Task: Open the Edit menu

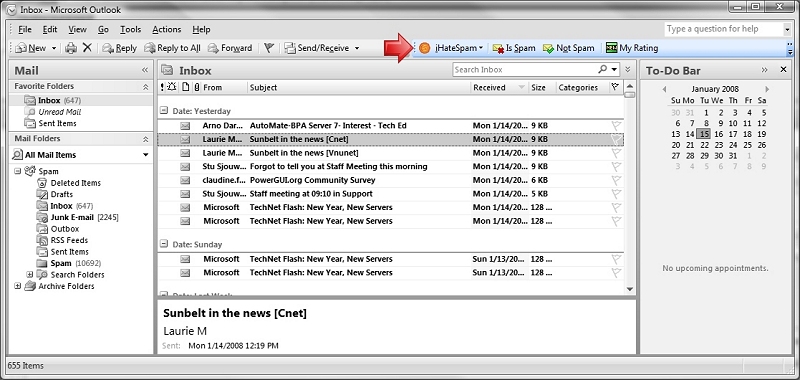Action: 50,30
